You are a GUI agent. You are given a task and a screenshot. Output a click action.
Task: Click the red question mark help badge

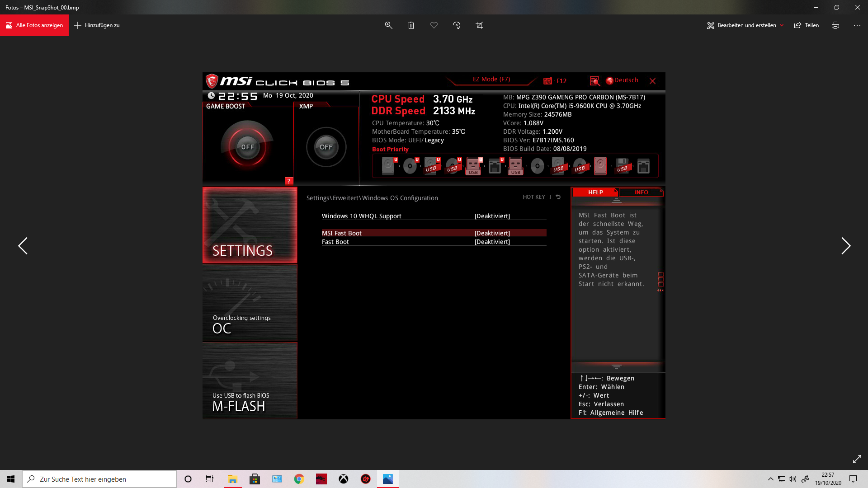coord(289,181)
